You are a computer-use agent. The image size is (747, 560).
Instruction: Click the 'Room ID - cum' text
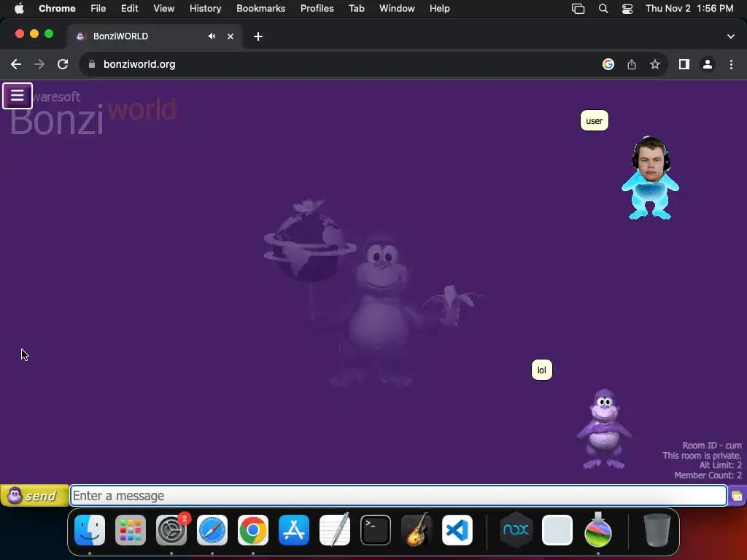click(712, 446)
